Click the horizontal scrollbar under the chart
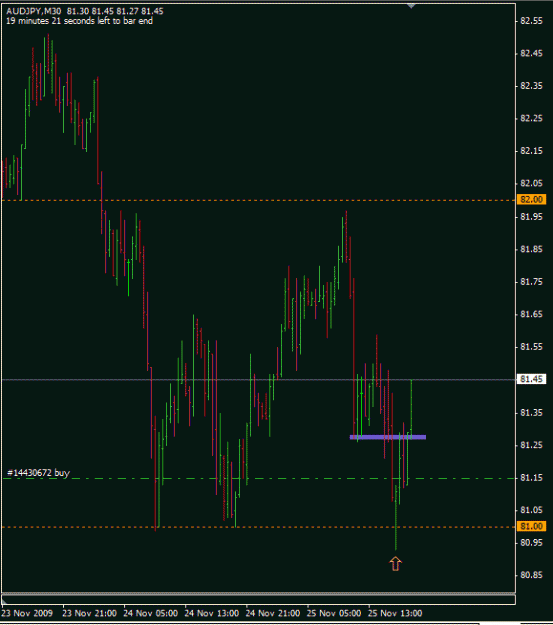Viewport: 553px width, 625px height. tap(258, 599)
